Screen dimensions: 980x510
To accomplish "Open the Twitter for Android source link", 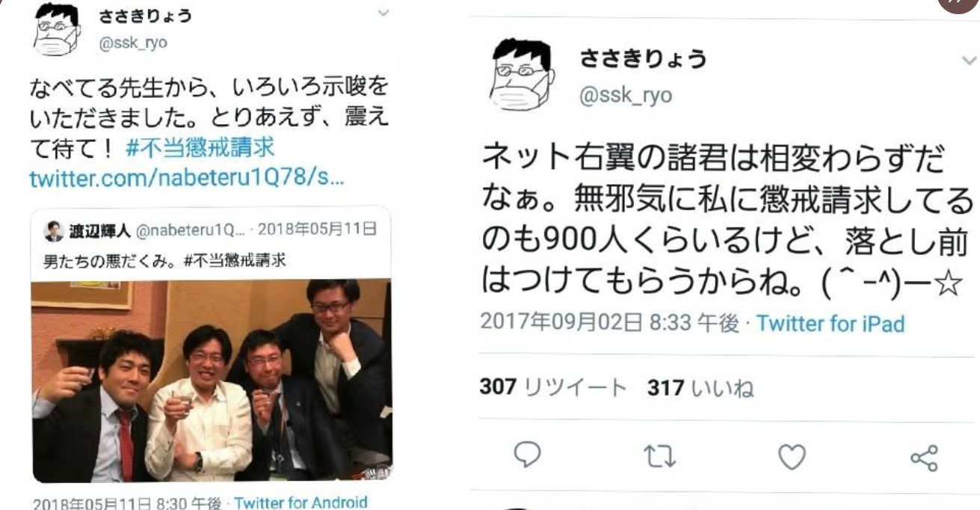I will 301,503.
